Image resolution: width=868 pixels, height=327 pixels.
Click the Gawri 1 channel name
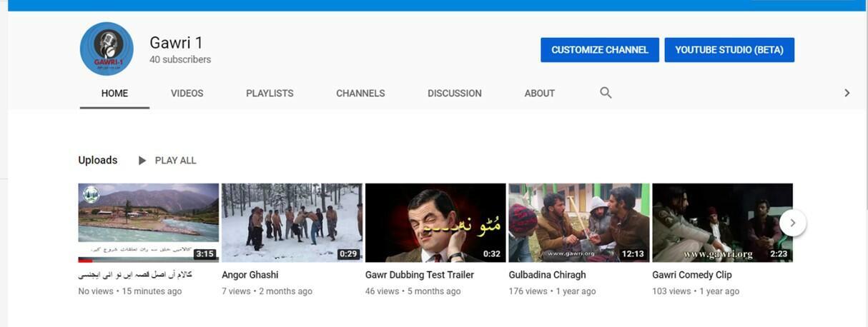point(176,43)
